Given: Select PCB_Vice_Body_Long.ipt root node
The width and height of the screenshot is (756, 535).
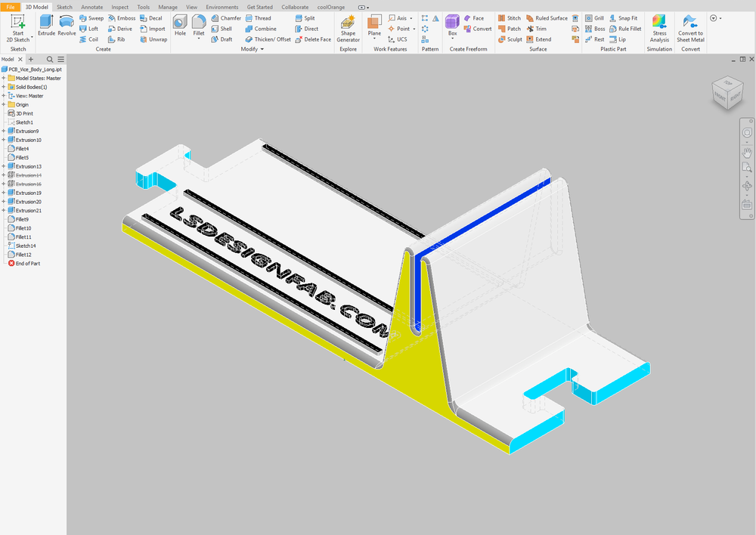Looking at the screenshot, I should click(32, 70).
